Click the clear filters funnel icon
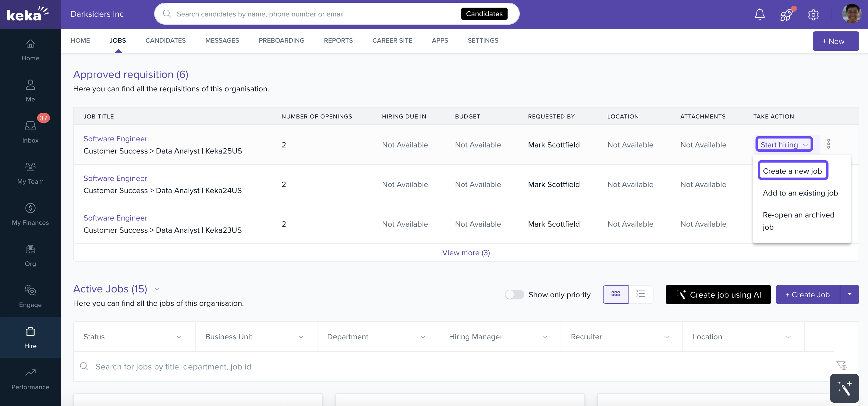 841,365
